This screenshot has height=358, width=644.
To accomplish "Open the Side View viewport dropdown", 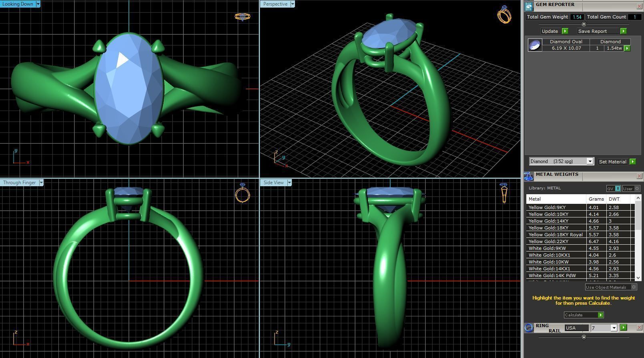I will pyautogui.click(x=289, y=183).
